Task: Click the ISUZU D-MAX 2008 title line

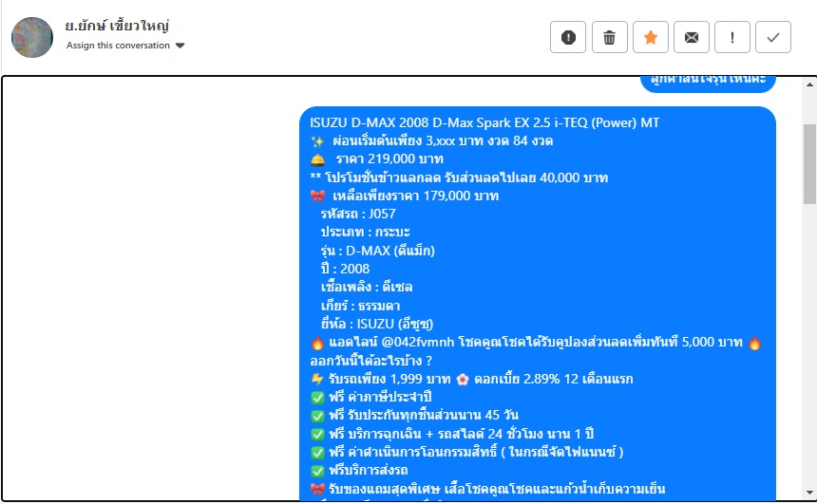Action: click(484, 122)
